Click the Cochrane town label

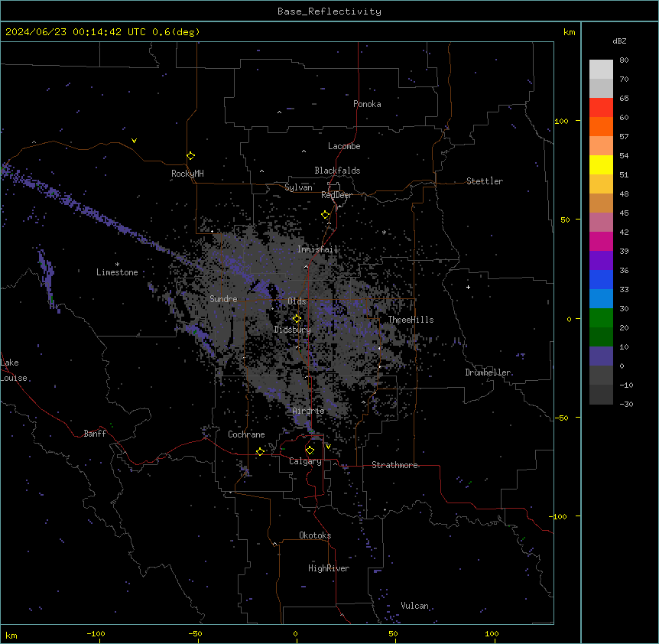(x=246, y=434)
